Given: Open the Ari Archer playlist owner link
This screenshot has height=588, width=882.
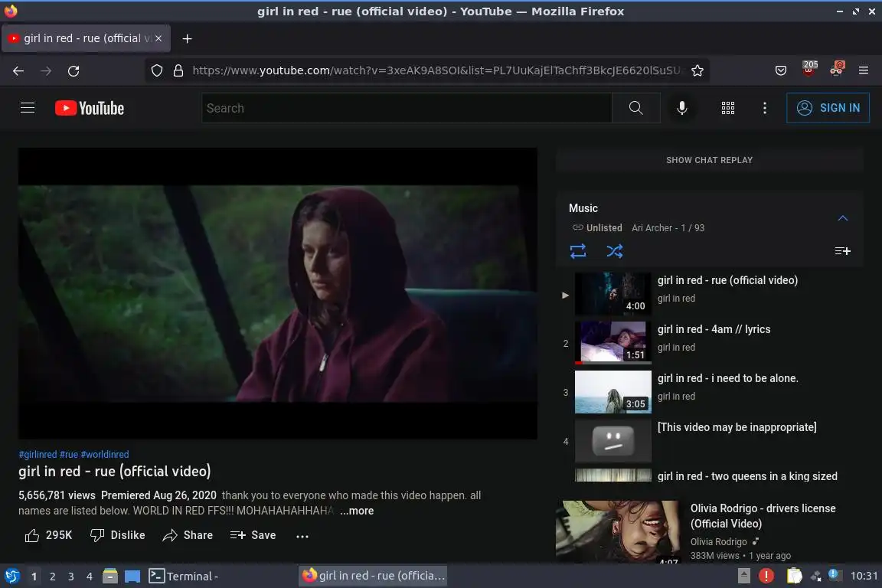Looking at the screenshot, I should [x=652, y=228].
